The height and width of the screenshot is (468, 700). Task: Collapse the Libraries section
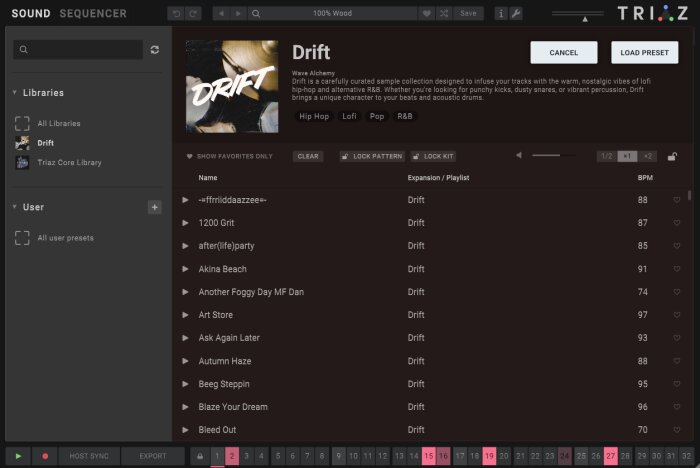pyautogui.click(x=15, y=92)
